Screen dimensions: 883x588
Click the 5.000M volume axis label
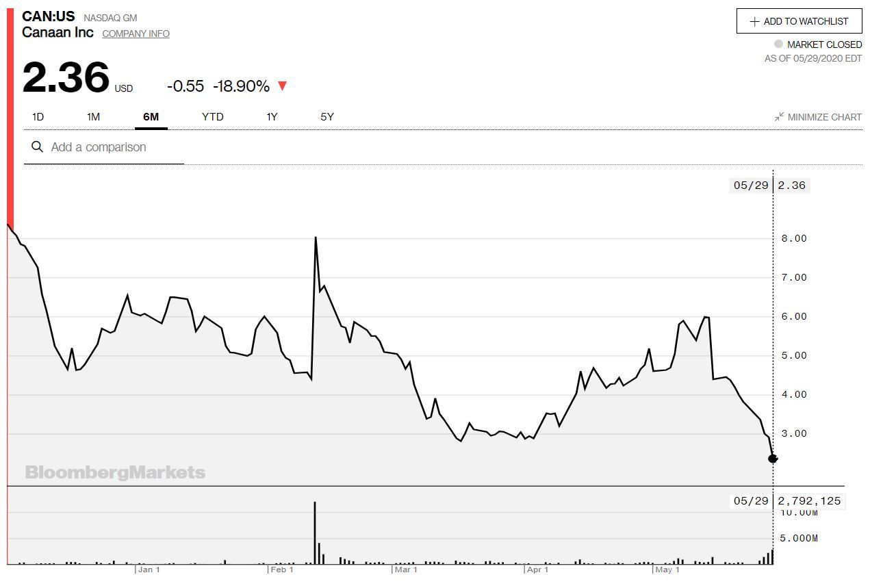[797, 538]
